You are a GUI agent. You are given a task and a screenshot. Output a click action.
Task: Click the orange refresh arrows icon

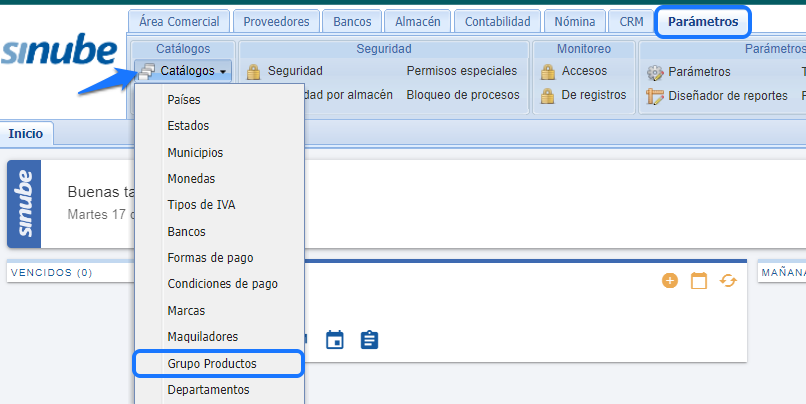coord(728,281)
